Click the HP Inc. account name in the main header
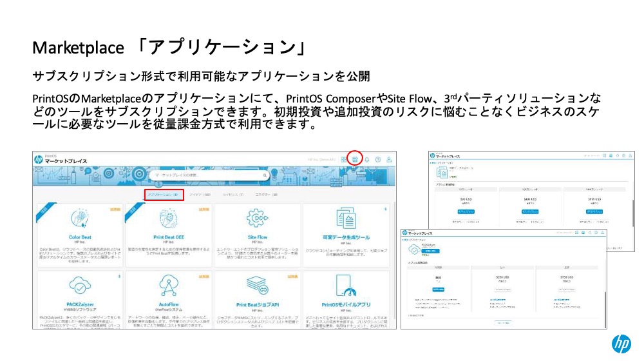This screenshot has height=363, width=644. (321, 159)
